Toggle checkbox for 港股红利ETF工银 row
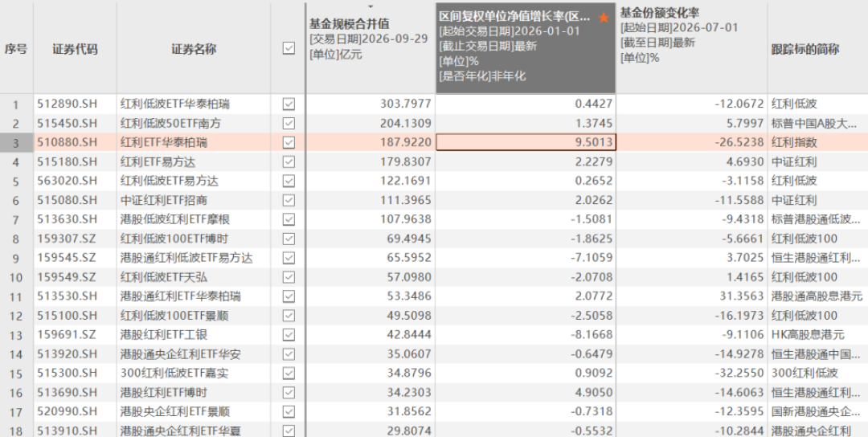 pyautogui.click(x=289, y=335)
